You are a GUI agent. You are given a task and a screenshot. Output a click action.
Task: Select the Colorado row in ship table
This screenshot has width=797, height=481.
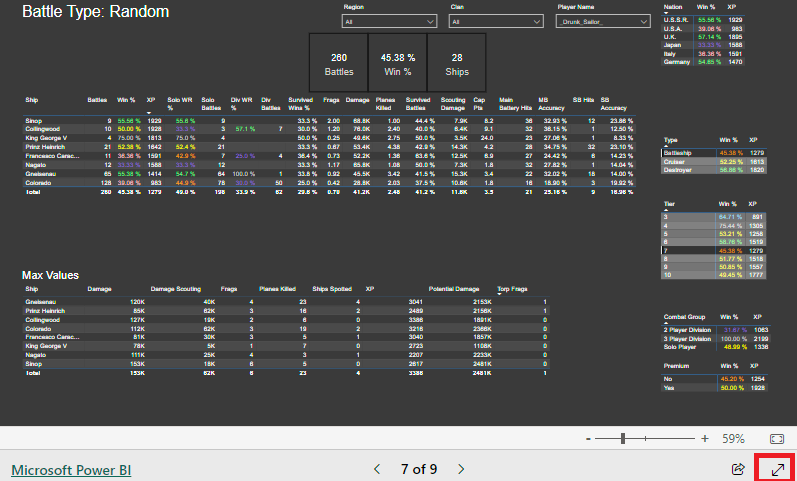[x=40, y=183]
